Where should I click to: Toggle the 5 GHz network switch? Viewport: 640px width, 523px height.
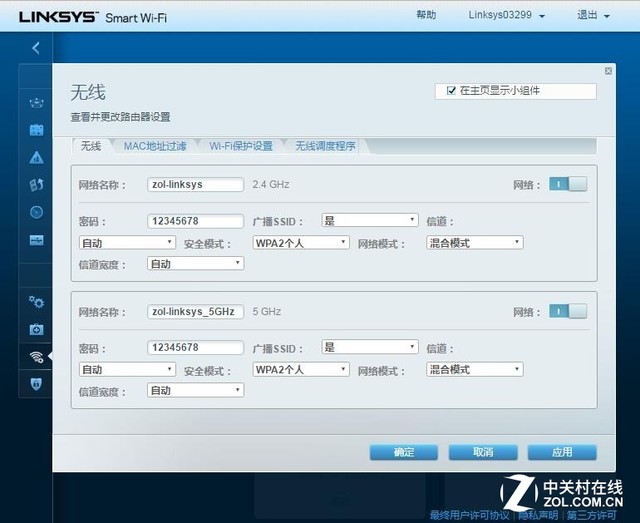click(x=568, y=312)
